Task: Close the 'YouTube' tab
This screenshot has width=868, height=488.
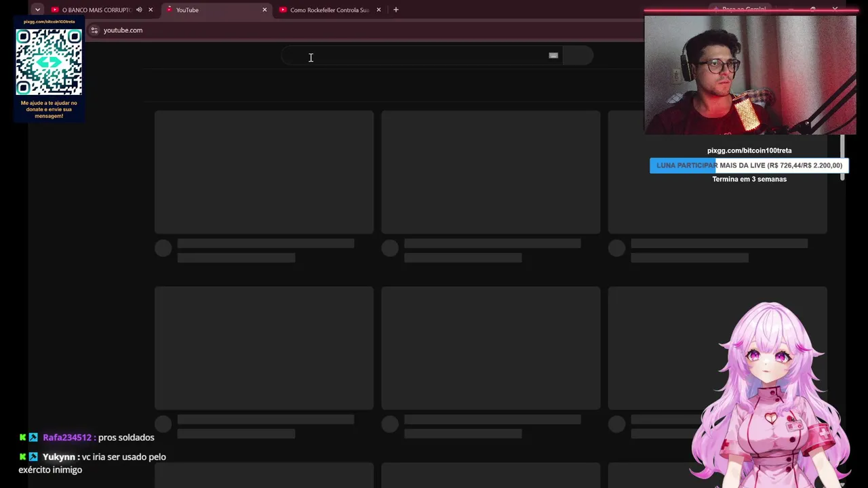Action: click(x=264, y=9)
